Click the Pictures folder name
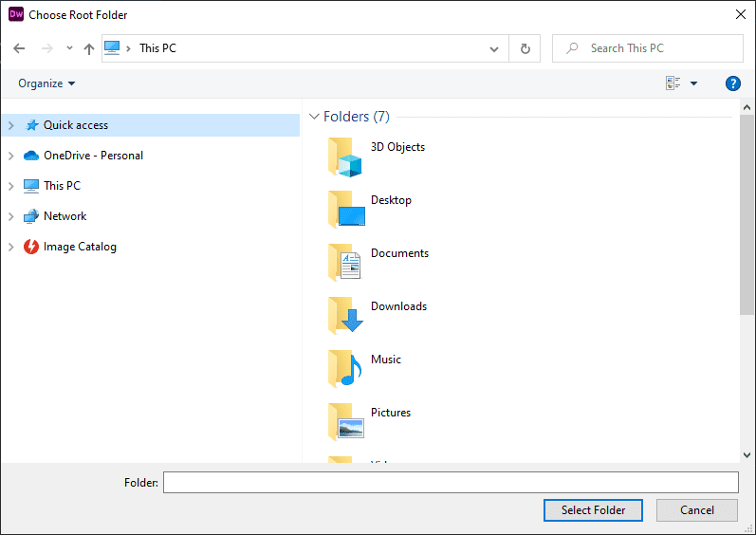The height and width of the screenshot is (535, 756). (391, 412)
